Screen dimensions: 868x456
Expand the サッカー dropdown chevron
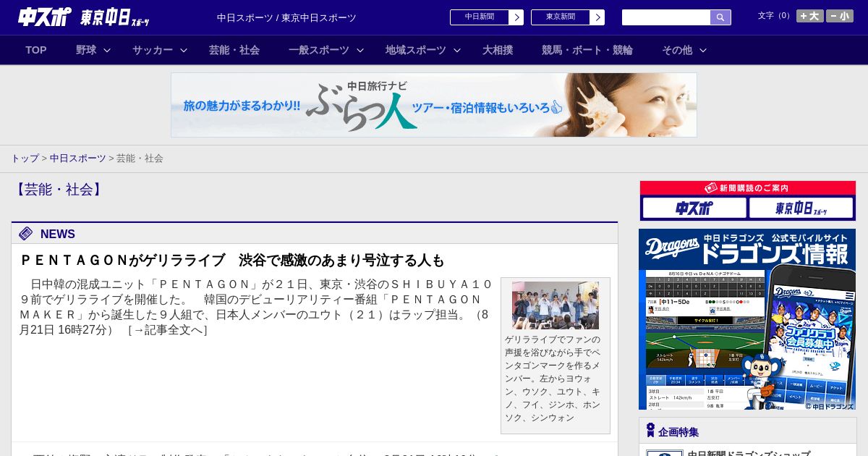click(184, 51)
